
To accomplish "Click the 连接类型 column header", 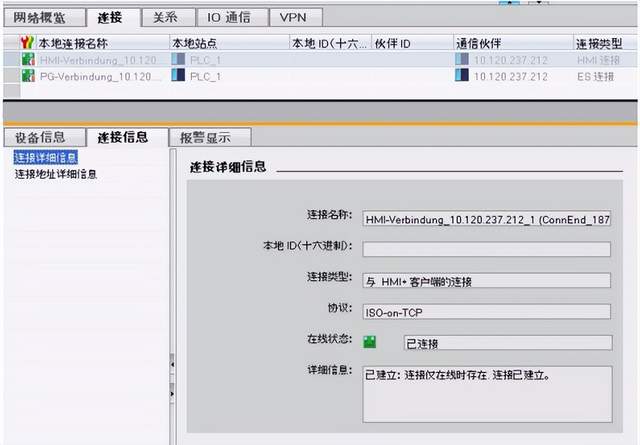I will point(599,43).
